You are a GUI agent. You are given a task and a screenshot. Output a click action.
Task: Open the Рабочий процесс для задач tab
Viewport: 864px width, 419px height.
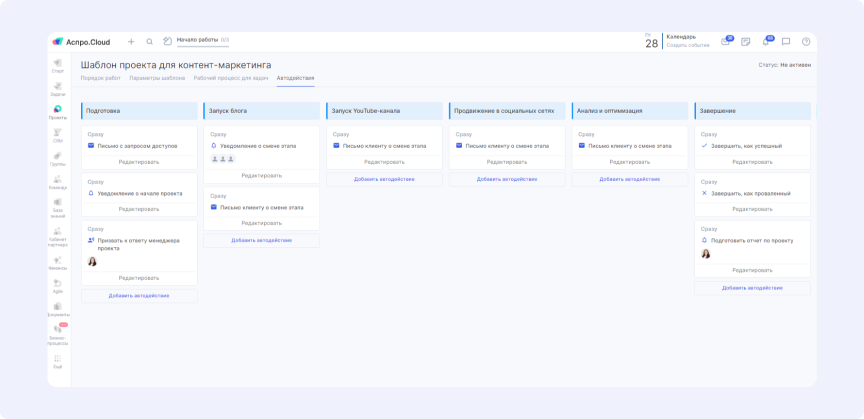pyautogui.click(x=231, y=78)
